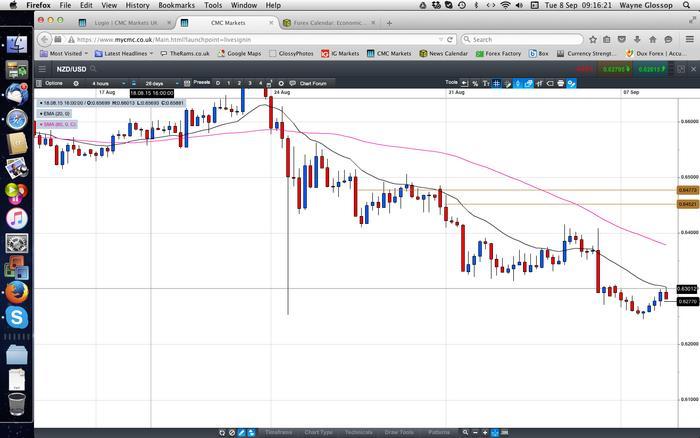This screenshot has width=700, height=438.
Task: Toggle the overlapping windows tool in Tools
Action: point(529,83)
